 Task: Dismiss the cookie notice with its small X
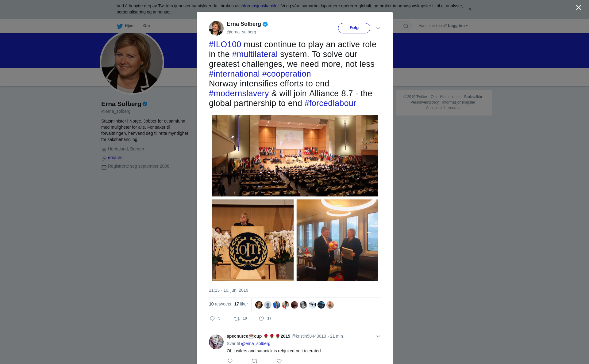click(470, 9)
